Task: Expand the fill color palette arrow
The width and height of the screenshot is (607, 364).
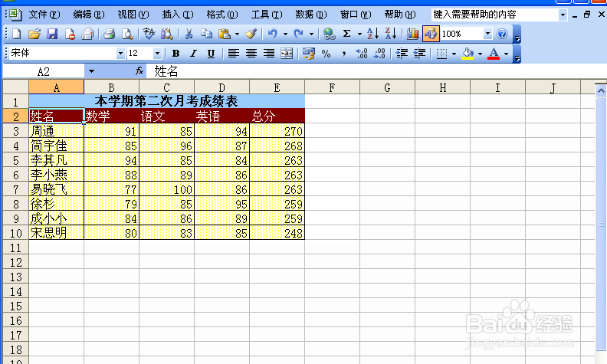Action: 480,54
